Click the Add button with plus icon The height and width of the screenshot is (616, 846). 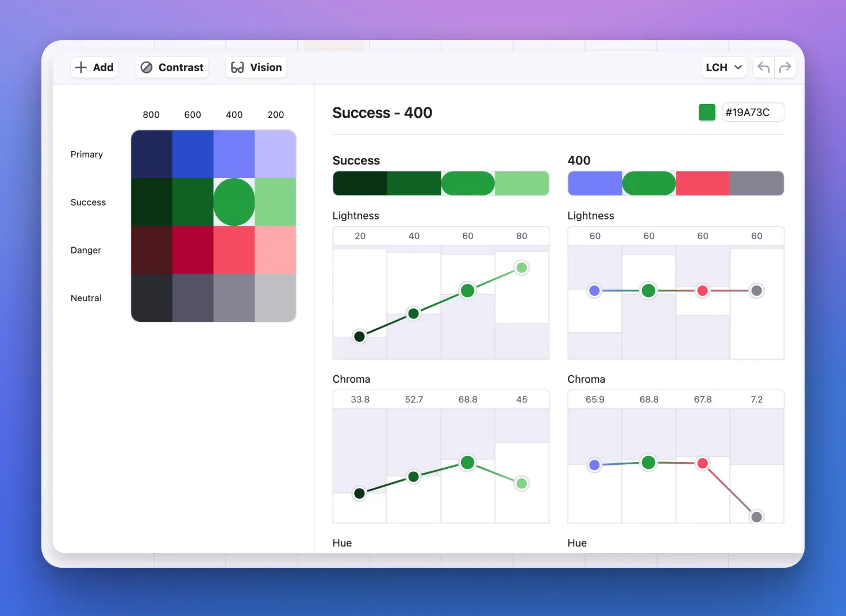coord(95,68)
